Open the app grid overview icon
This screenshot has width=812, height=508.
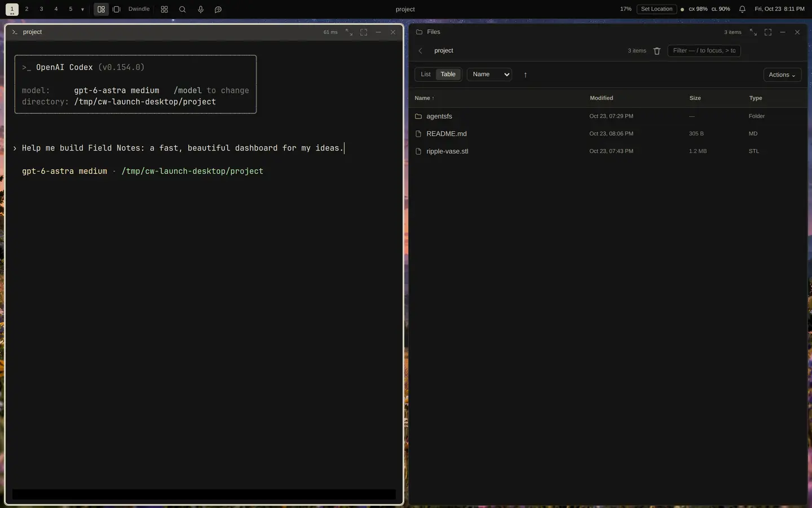[x=164, y=9]
